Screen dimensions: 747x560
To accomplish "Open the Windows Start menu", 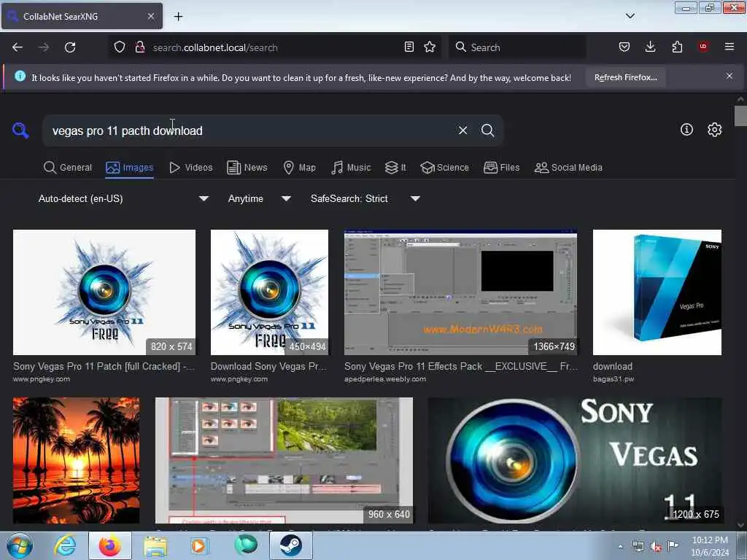I will point(20,545).
